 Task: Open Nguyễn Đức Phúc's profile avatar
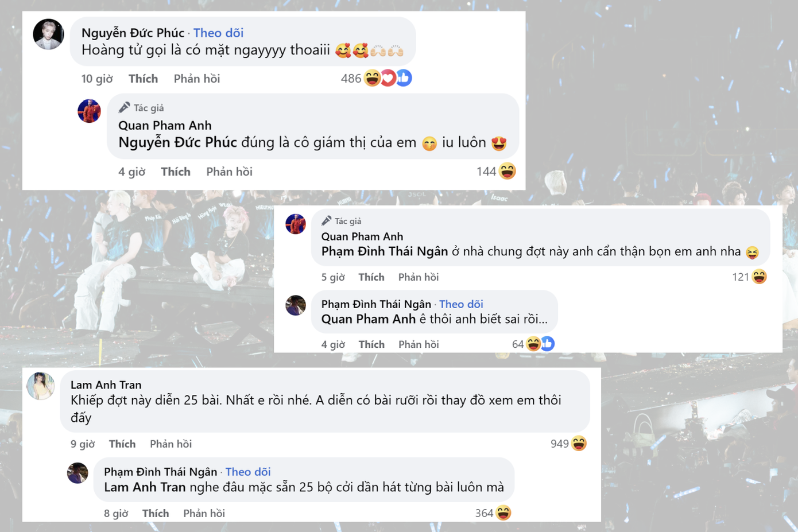coord(48,34)
